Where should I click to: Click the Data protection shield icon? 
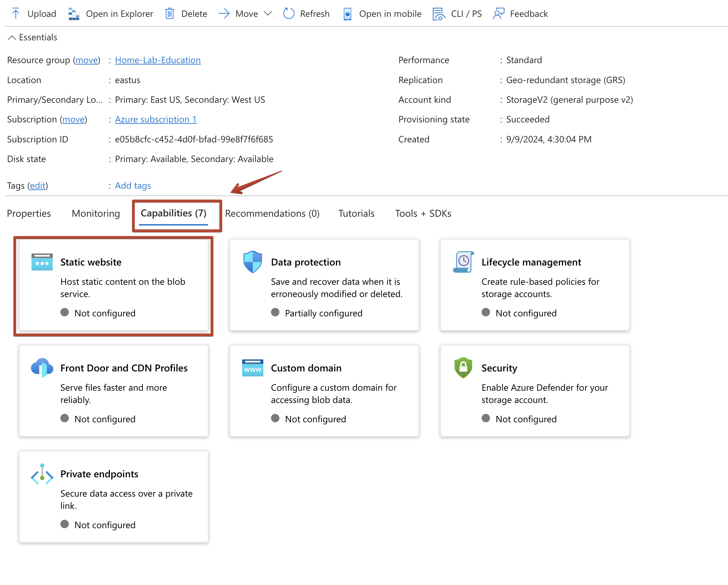[253, 262]
